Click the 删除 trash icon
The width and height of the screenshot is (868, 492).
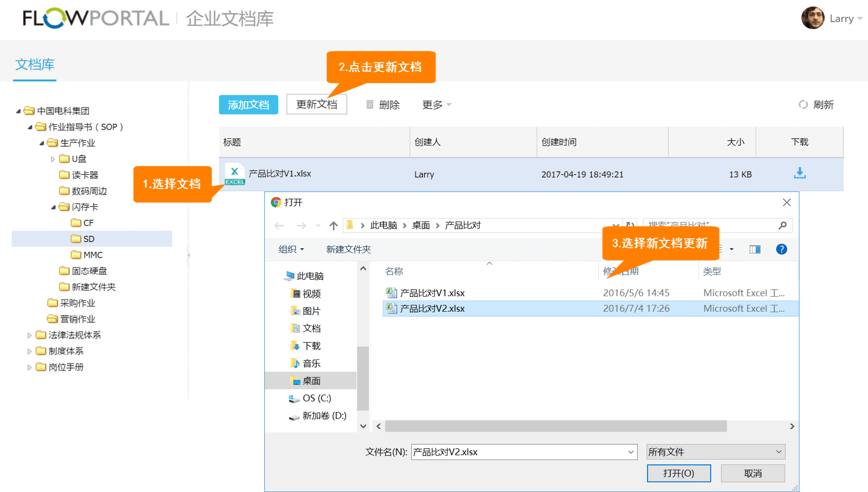(x=370, y=105)
